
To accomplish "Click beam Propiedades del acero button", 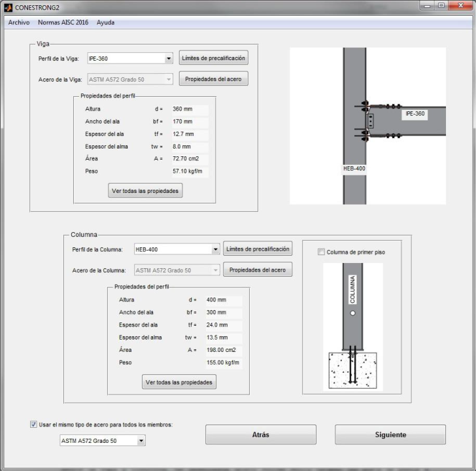I will 214,79.
